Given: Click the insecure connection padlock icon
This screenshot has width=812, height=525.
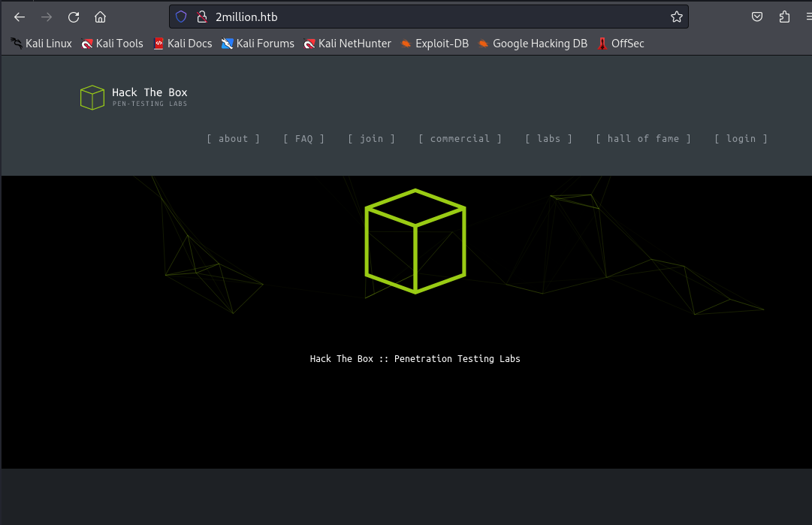Looking at the screenshot, I should [201, 17].
